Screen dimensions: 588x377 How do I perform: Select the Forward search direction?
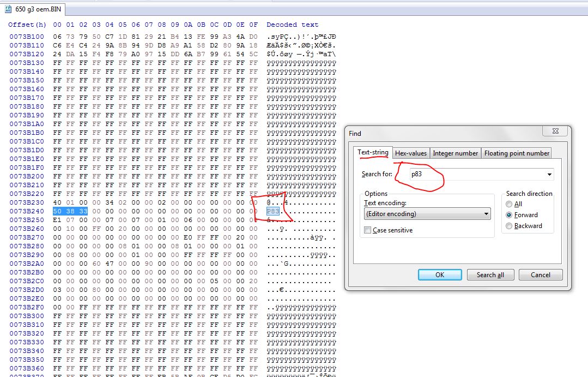pos(509,215)
